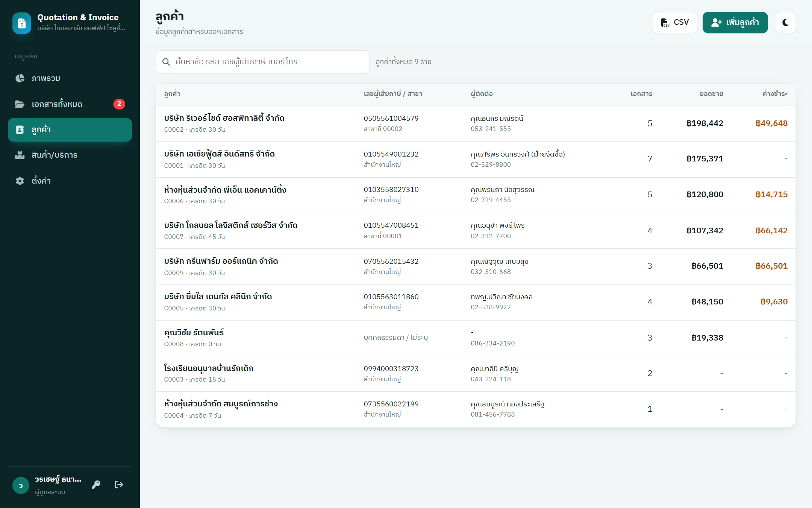The width and height of the screenshot is (812, 508).
Task: Click the folder icon for เอกสารทั้งหมด
Action: point(20,104)
